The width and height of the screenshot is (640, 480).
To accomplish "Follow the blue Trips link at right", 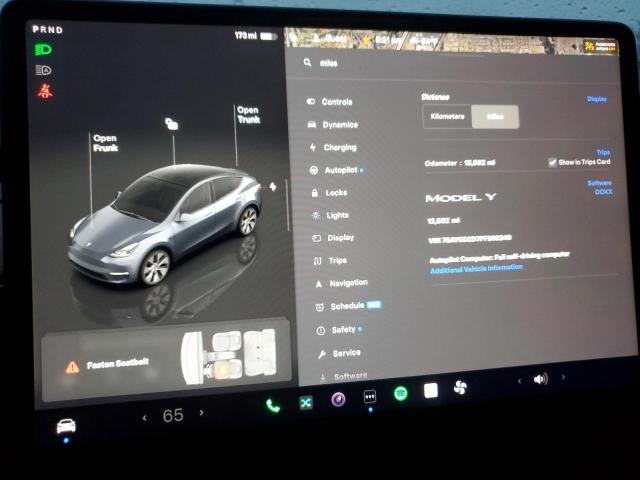I will tap(603, 152).
